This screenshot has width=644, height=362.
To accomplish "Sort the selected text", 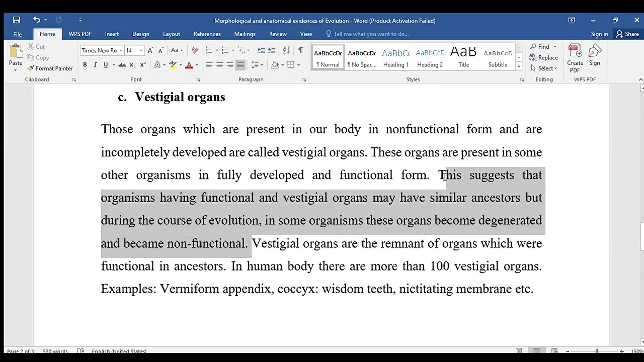I will (x=286, y=50).
